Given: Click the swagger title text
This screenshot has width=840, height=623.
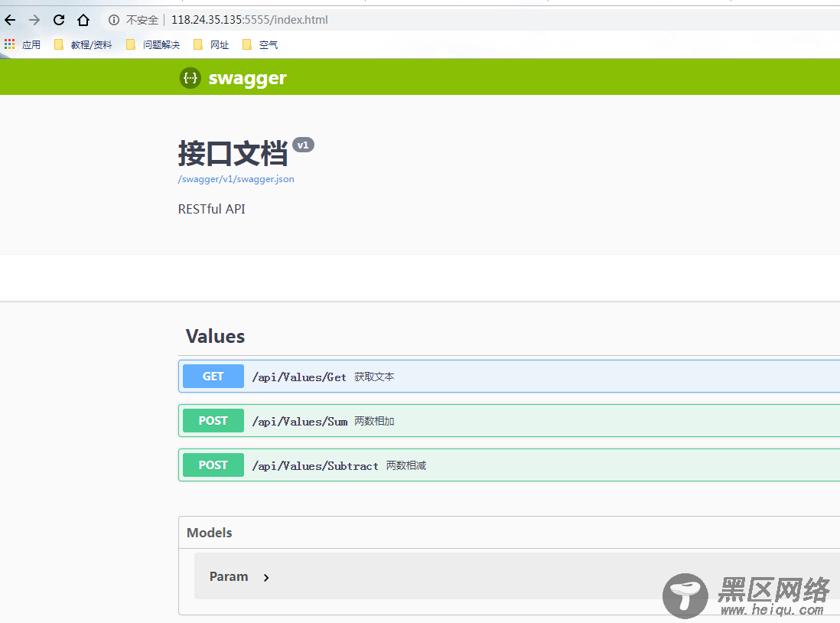Looking at the screenshot, I should tap(248, 79).
